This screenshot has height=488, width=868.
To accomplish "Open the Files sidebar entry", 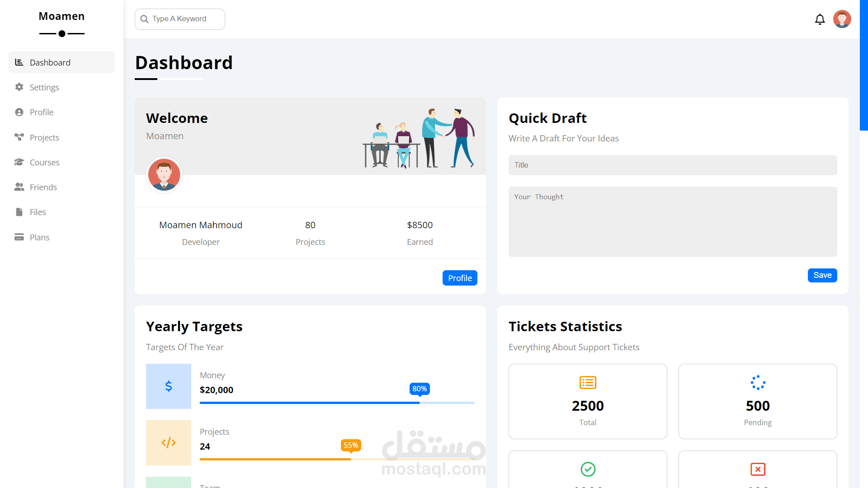I will (x=61, y=212).
